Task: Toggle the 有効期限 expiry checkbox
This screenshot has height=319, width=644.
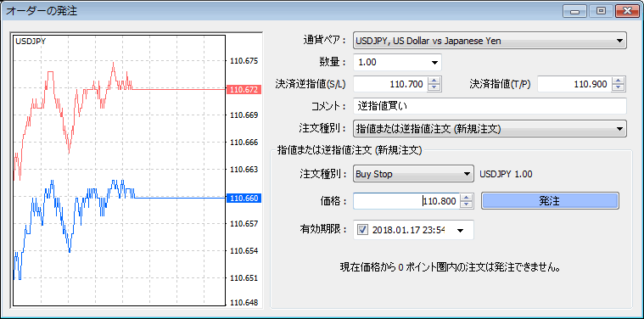Action: [x=362, y=230]
